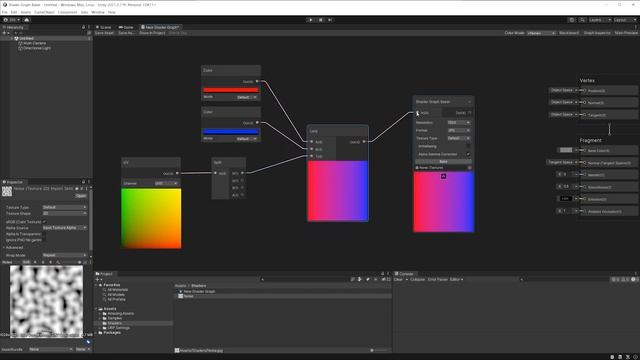Open the Wrap Mode dropdown
The width and height of the screenshot is (640, 360).
pos(65,255)
